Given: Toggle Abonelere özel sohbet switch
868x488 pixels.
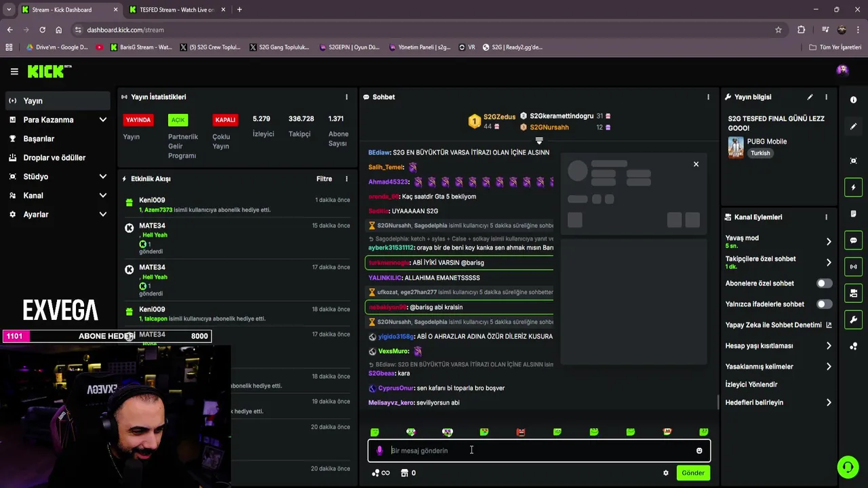Looking at the screenshot, I should click(824, 283).
